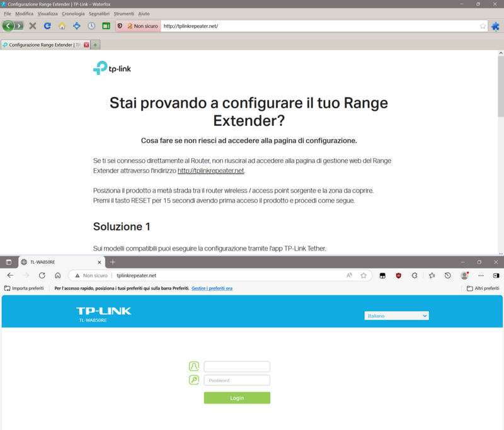Close the Configurazione Range Extender tab

tap(86, 45)
